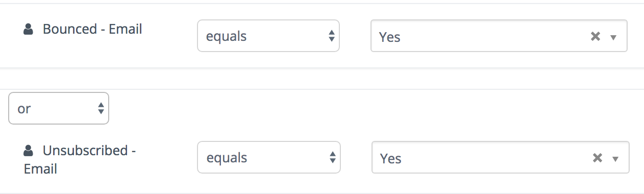Open the or condition dropdown
The image size is (644, 194).
pyautogui.click(x=59, y=108)
